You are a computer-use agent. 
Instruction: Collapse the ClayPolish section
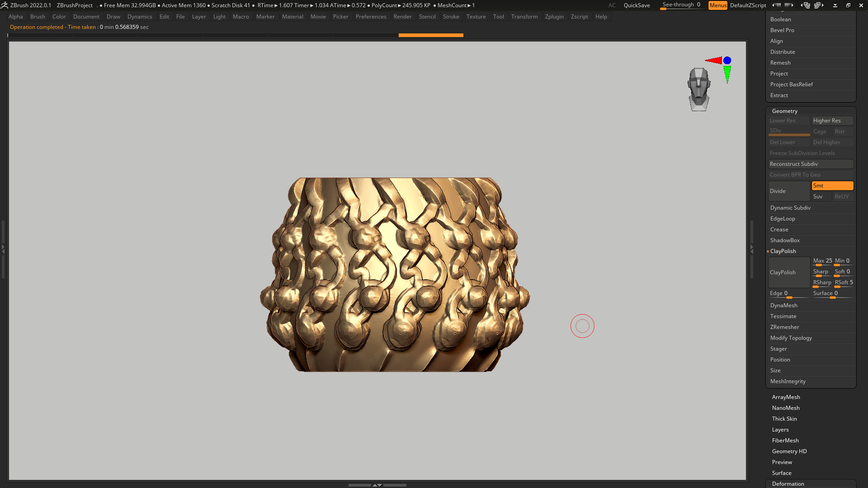[783, 251]
